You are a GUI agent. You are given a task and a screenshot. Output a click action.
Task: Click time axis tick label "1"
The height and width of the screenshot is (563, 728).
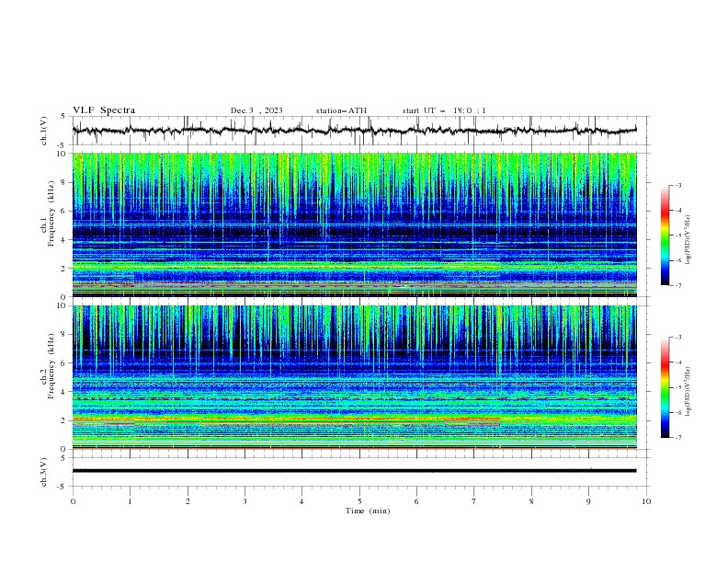point(131,501)
